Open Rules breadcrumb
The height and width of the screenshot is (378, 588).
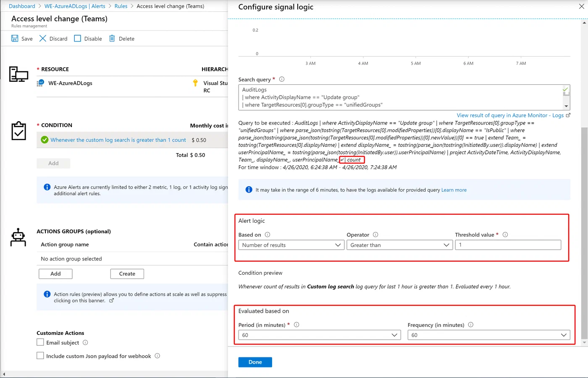tap(121, 6)
